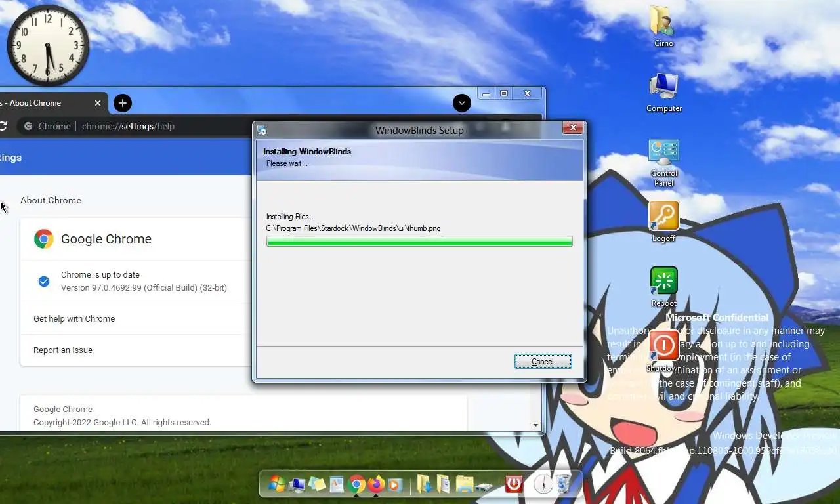The height and width of the screenshot is (504, 840).
Task: Click the chrome://settings/help address bar
Action: point(128,126)
